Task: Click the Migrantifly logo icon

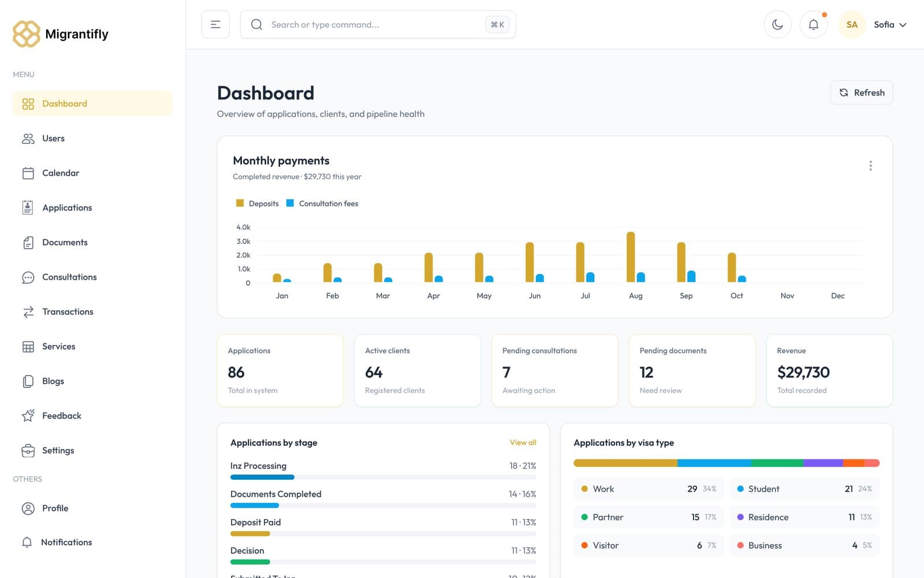Action: coord(27,34)
